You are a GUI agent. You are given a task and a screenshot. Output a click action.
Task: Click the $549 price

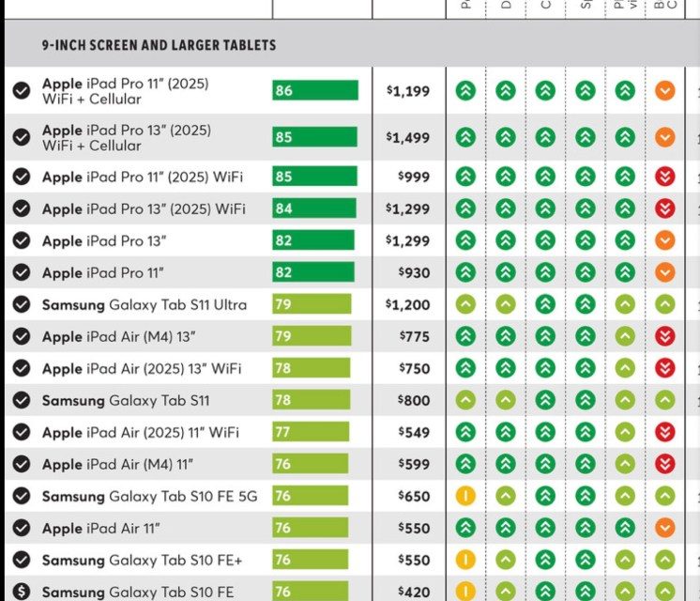pyautogui.click(x=414, y=432)
